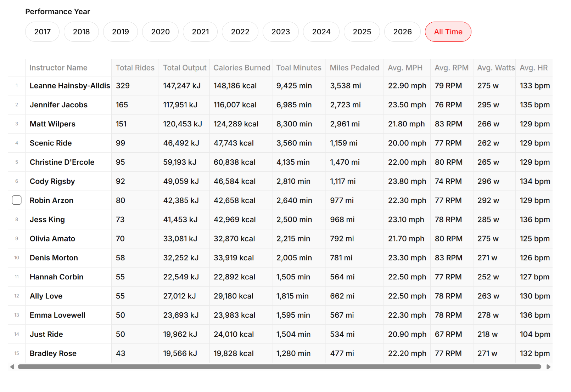Select the Bradley Rose row

point(53,353)
